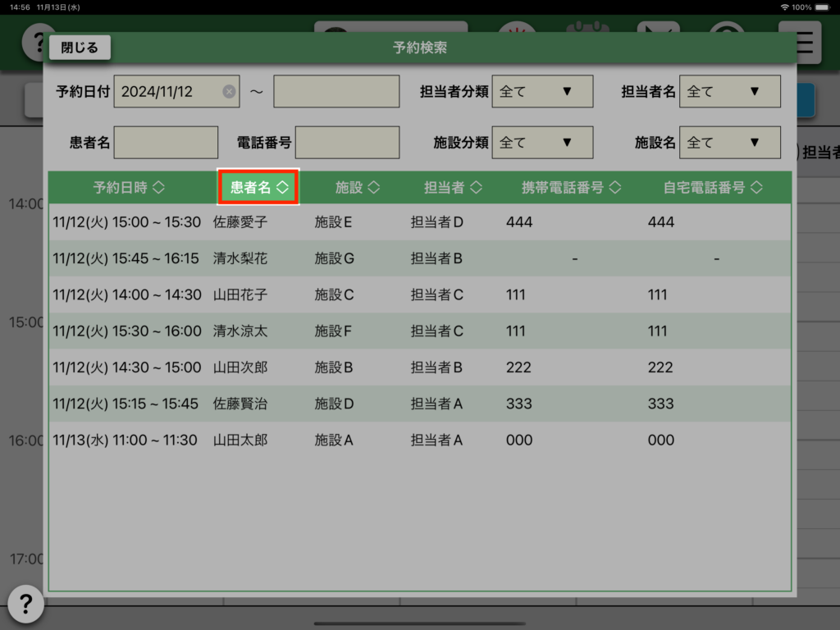Open the 施設分類 dropdown
The image size is (840, 630).
click(x=541, y=143)
